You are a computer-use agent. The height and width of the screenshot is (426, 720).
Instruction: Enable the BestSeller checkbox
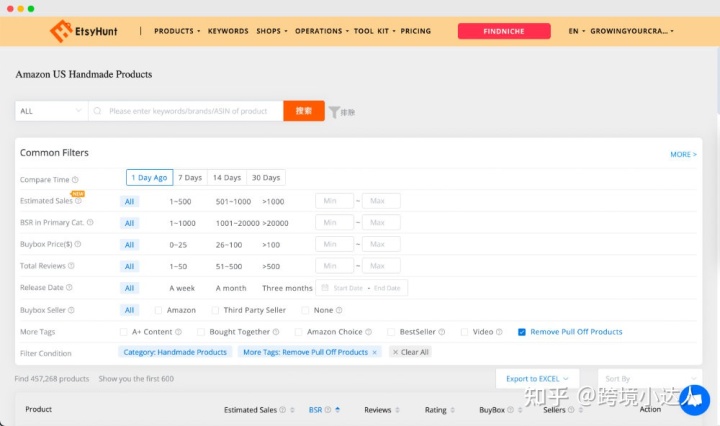pyautogui.click(x=391, y=332)
